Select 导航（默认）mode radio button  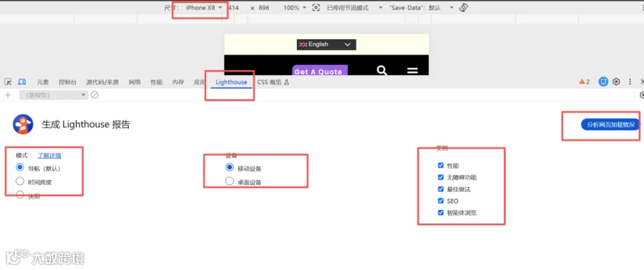pos(20,168)
